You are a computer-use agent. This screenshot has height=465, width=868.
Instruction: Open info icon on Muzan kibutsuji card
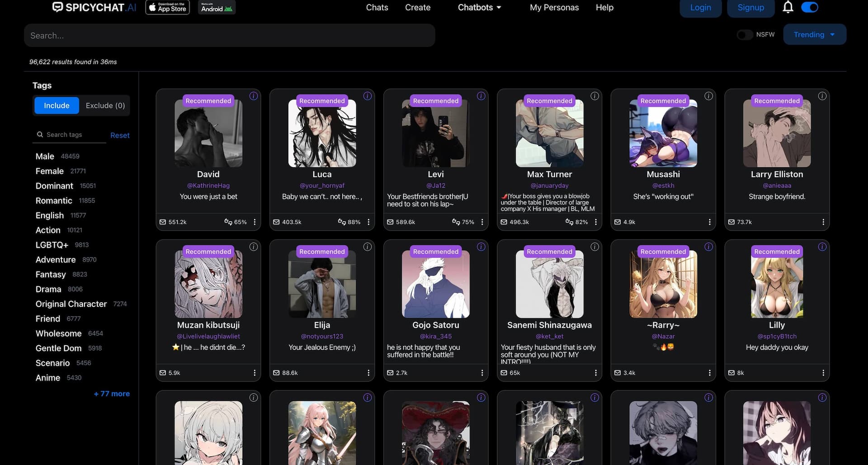pos(254,247)
